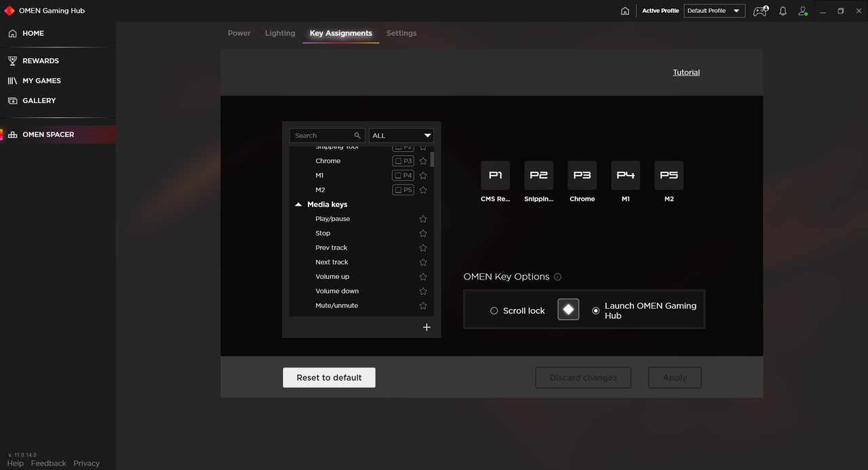868x470 pixels.
Task: Click Reset to default button
Action: [x=329, y=378]
